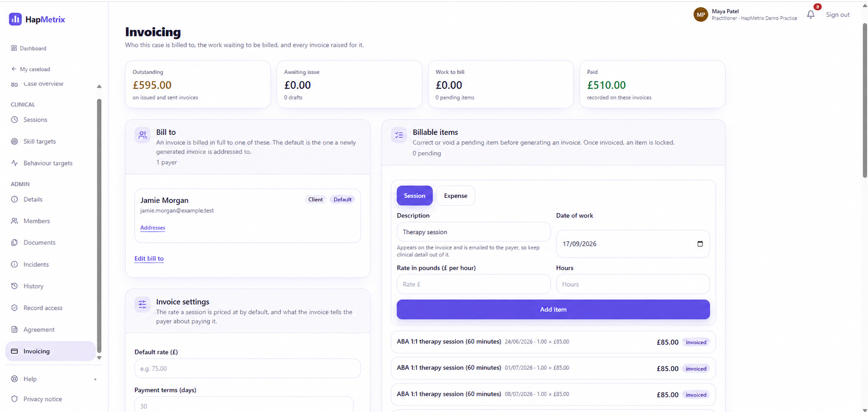The width and height of the screenshot is (868, 412).
Task: Click the Details info icon
Action: 14,199
